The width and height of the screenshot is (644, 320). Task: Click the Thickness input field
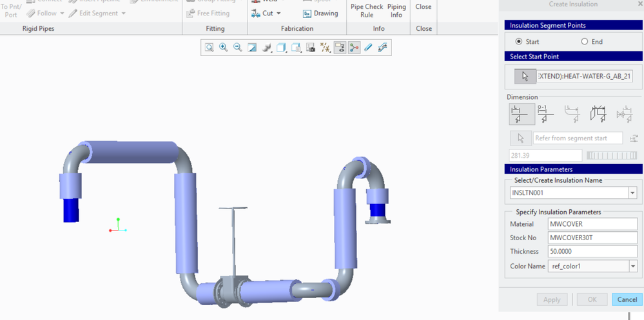coord(592,252)
